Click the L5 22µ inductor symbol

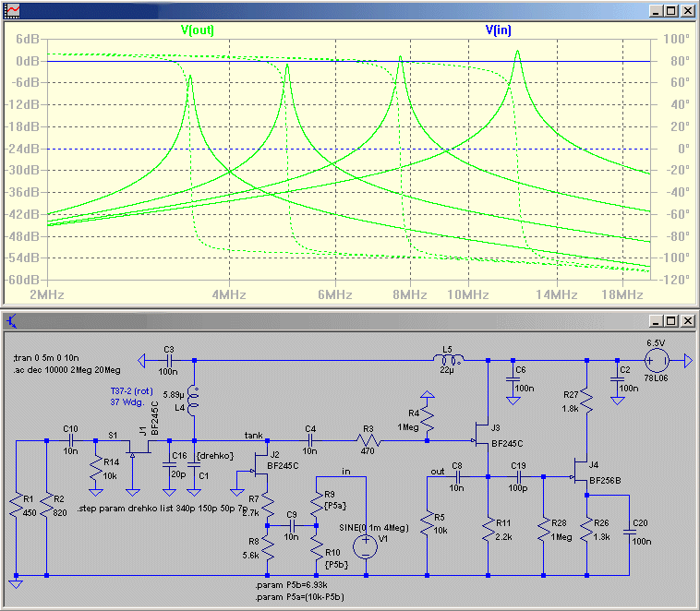(449, 360)
